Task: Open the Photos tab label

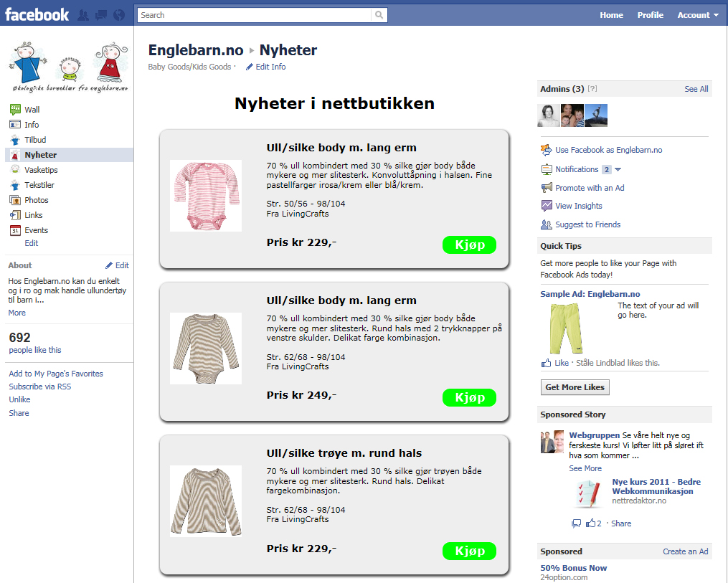Action: tap(36, 200)
